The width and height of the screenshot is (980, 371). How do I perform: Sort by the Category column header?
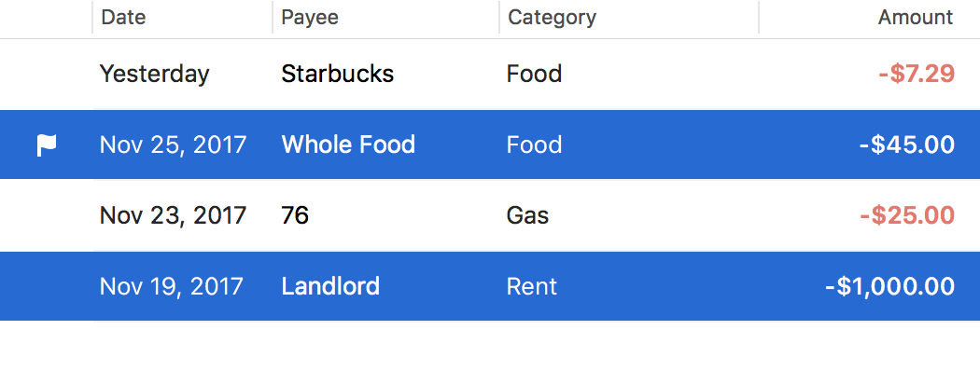click(x=552, y=17)
